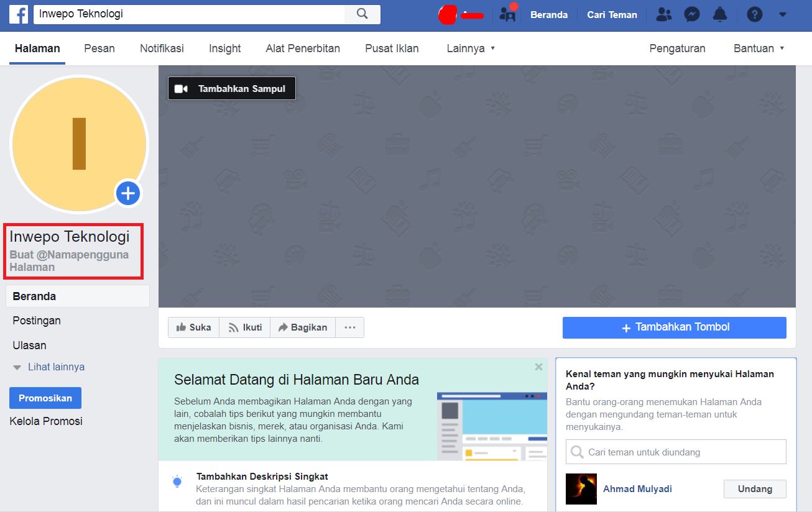Image resolution: width=812 pixels, height=512 pixels.
Task: Click the blue plus icon on profile picture
Action: pyautogui.click(x=128, y=194)
